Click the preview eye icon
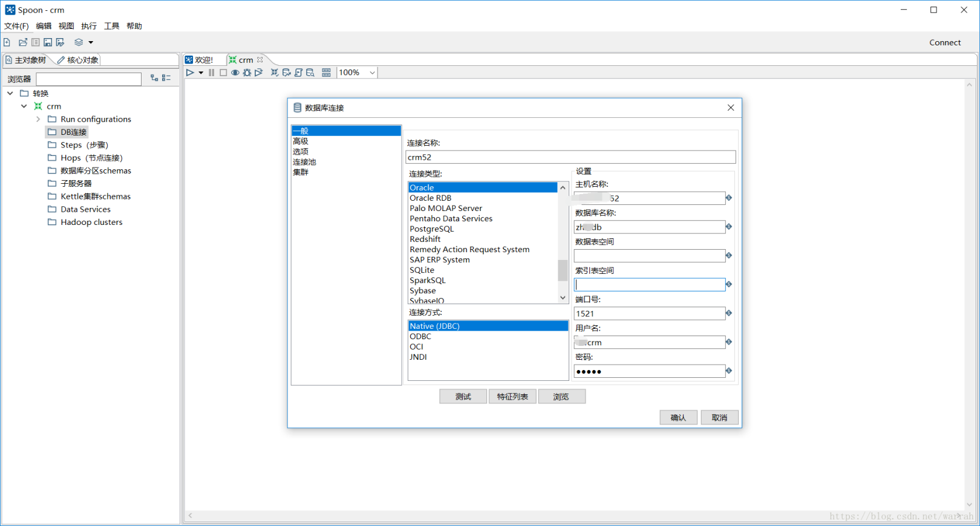This screenshot has height=526, width=980. [235, 73]
